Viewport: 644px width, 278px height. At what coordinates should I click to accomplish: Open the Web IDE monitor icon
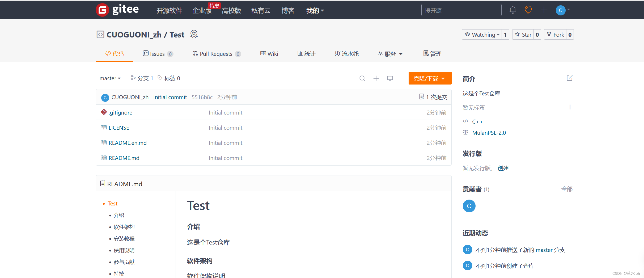click(390, 78)
